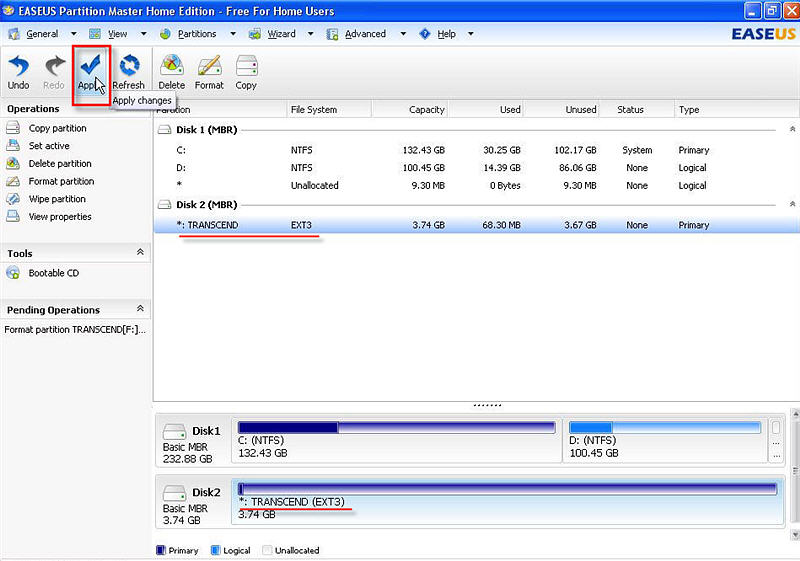Click the Copy partition operation icon
This screenshot has width=800, height=561.
coord(13,128)
